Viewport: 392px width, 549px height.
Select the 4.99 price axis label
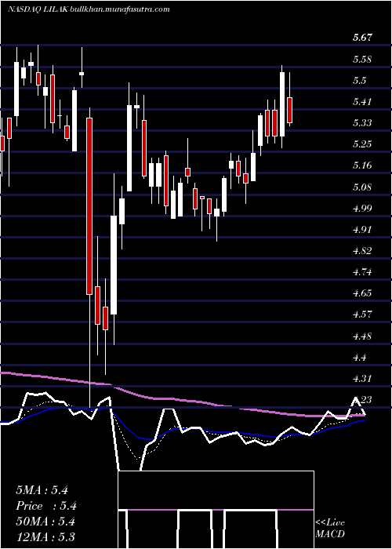pos(363,209)
